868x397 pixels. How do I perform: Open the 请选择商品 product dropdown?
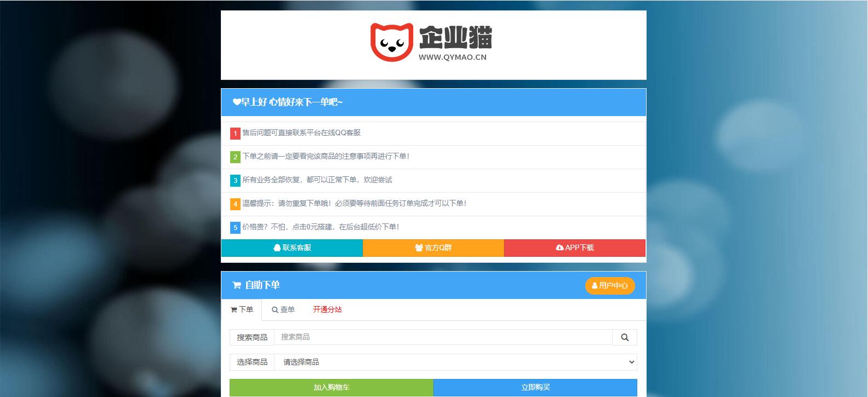coord(455,362)
